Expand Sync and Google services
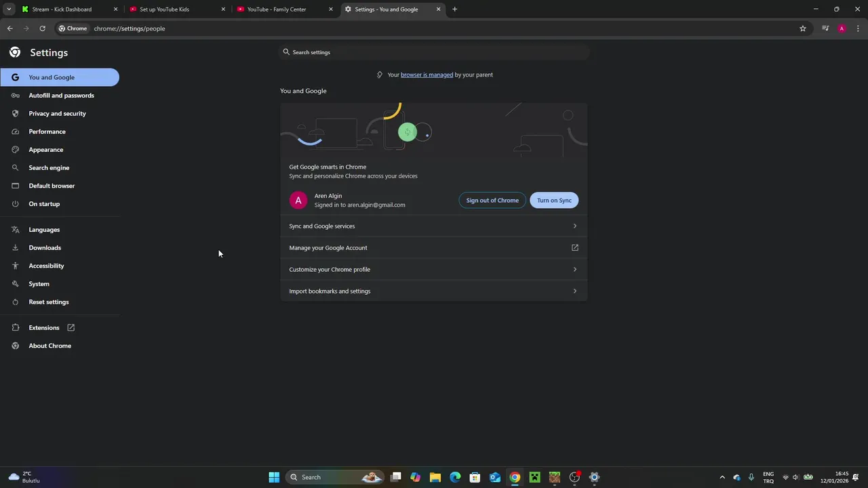 click(x=433, y=226)
